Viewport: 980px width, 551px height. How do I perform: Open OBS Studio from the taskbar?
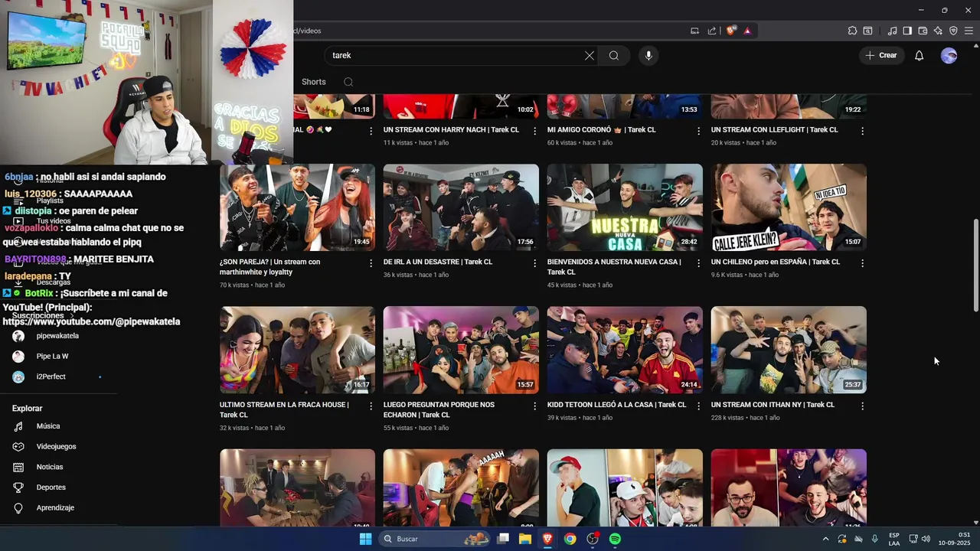coord(593,539)
